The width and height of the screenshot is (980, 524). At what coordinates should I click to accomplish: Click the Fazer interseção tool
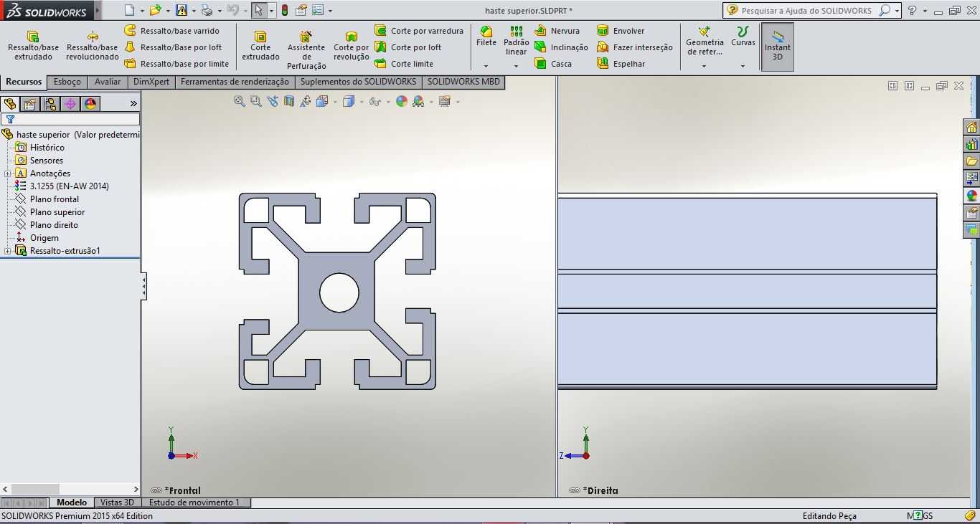635,47
